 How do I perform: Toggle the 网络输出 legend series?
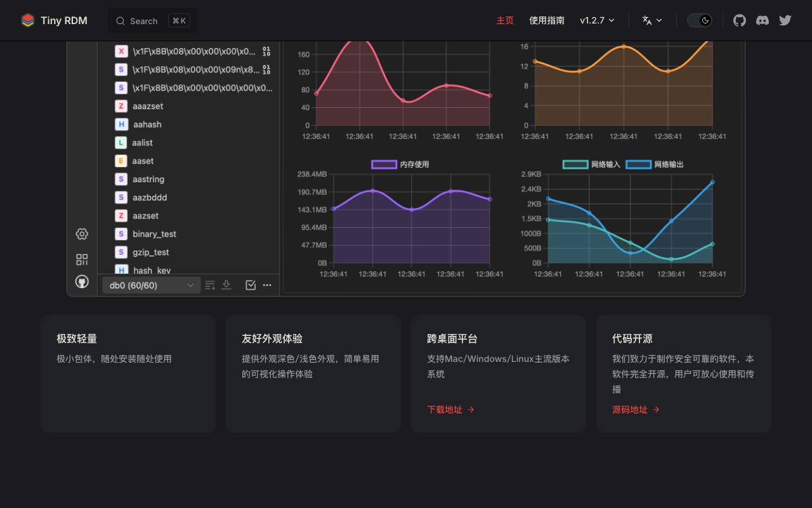[x=655, y=164]
